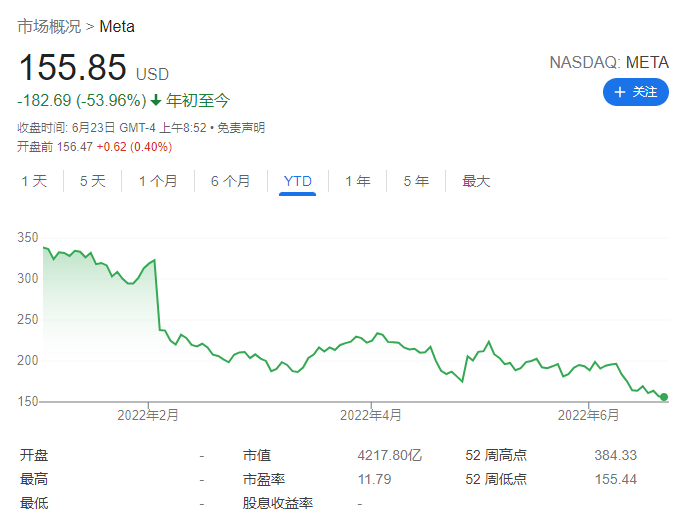
Task: Open the 市场概况 breadcrumb link
Action: coord(49,27)
